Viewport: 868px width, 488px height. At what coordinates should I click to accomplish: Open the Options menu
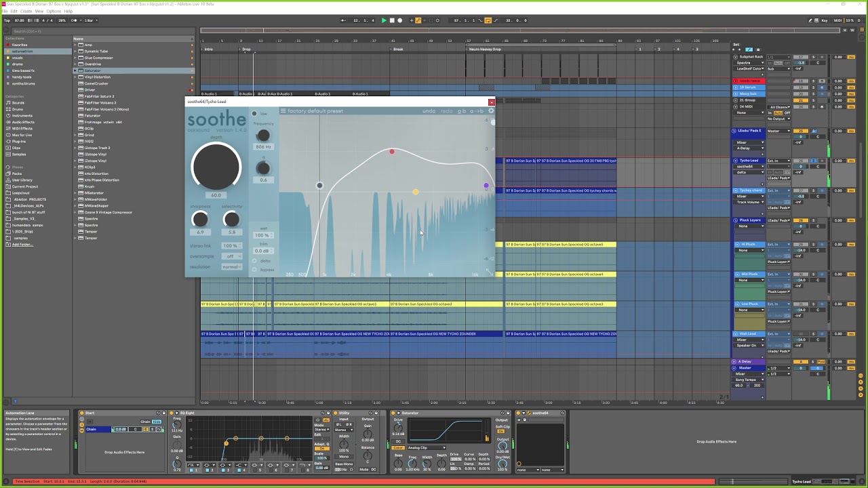(x=54, y=11)
